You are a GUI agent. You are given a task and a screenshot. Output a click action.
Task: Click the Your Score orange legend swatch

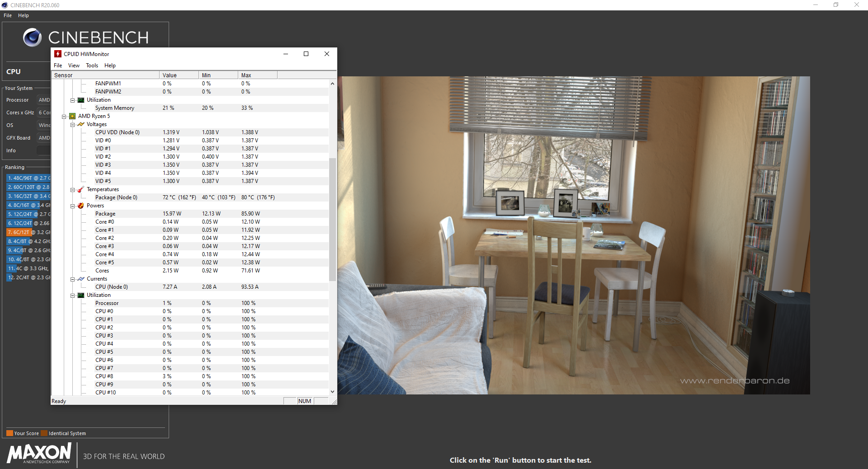[9, 433]
